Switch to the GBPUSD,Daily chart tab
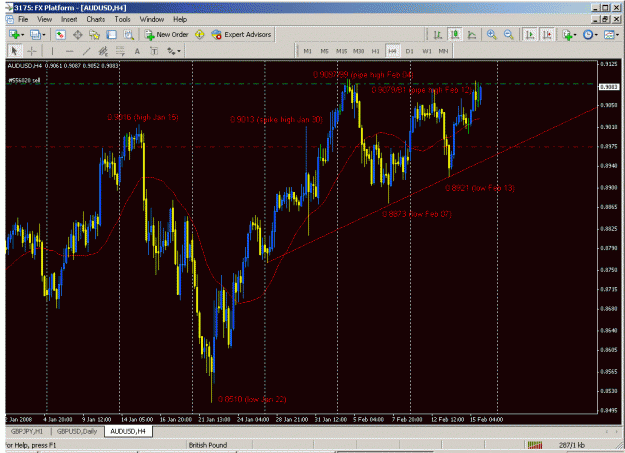 [77, 431]
